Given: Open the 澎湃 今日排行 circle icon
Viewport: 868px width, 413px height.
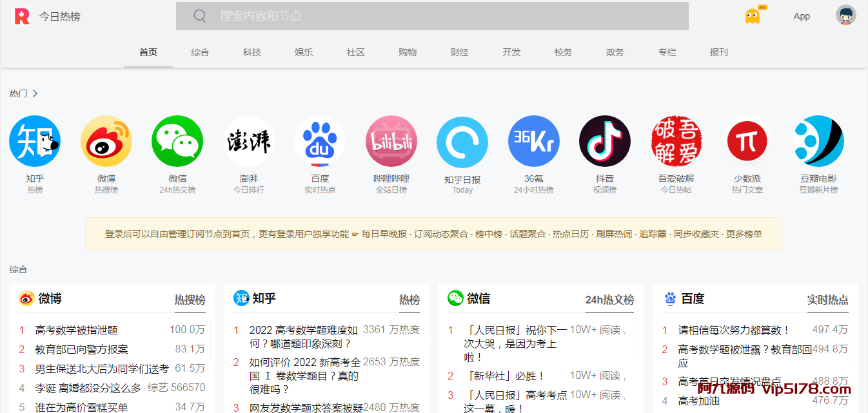Looking at the screenshot, I should point(249,141).
